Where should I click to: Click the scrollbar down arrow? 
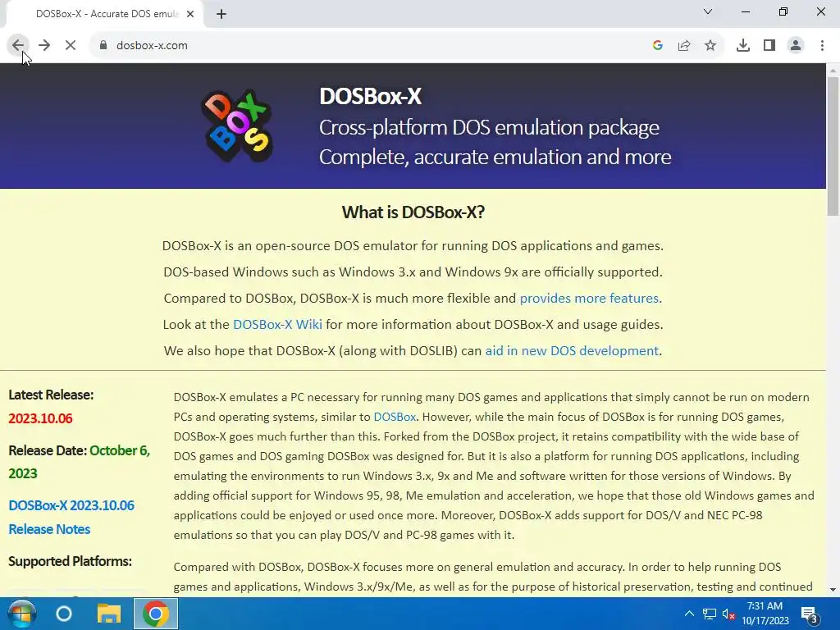pos(833,590)
